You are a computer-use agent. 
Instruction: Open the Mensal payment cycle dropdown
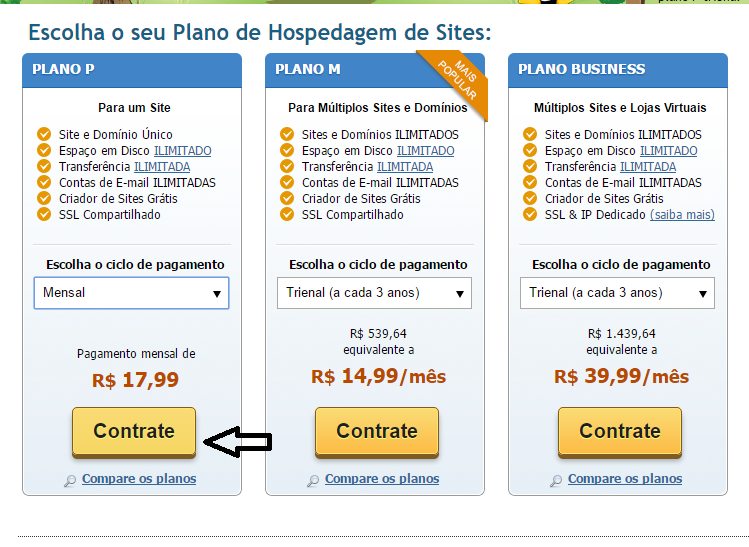click(x=131, y=293)
